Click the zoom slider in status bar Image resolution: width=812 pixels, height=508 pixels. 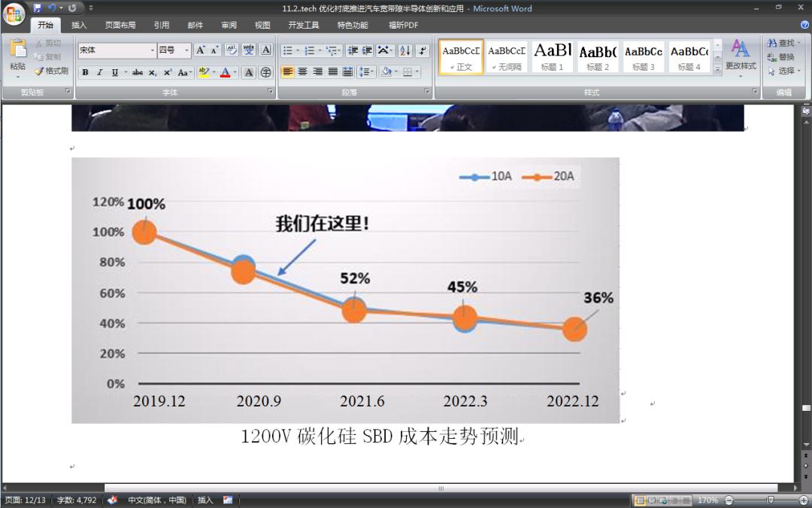[x=768, y=500]
